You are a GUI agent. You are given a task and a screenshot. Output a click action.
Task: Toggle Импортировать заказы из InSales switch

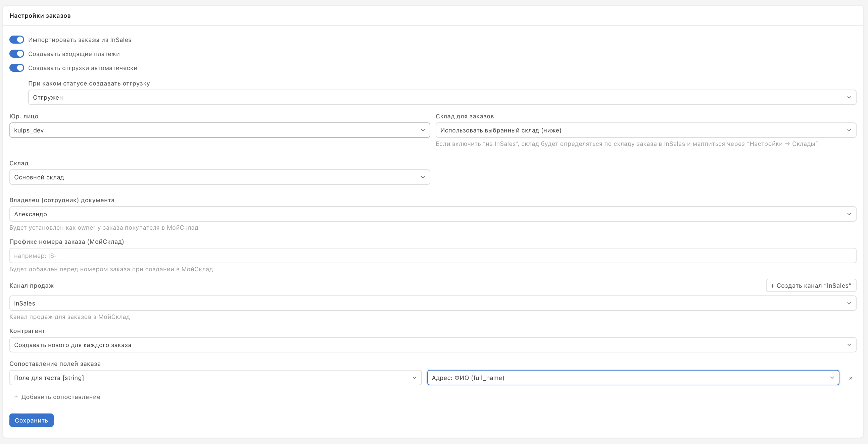[x=16, y=40]
